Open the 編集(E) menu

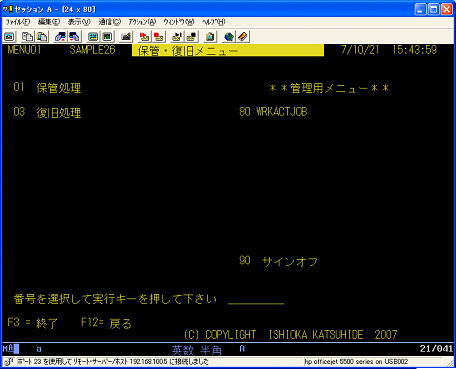pyautogui.click(x=49, y=22)
